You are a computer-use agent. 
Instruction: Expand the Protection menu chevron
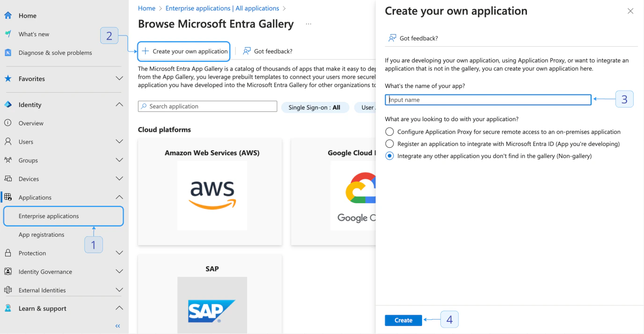(x=119, y=253)
